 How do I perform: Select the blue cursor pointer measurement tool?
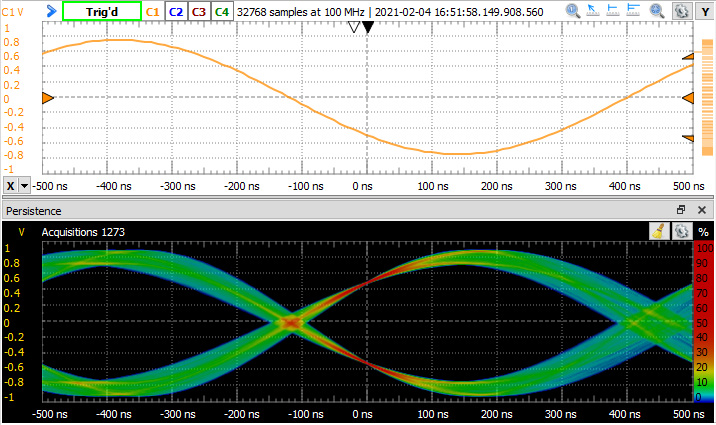click(x=593, y=11)
